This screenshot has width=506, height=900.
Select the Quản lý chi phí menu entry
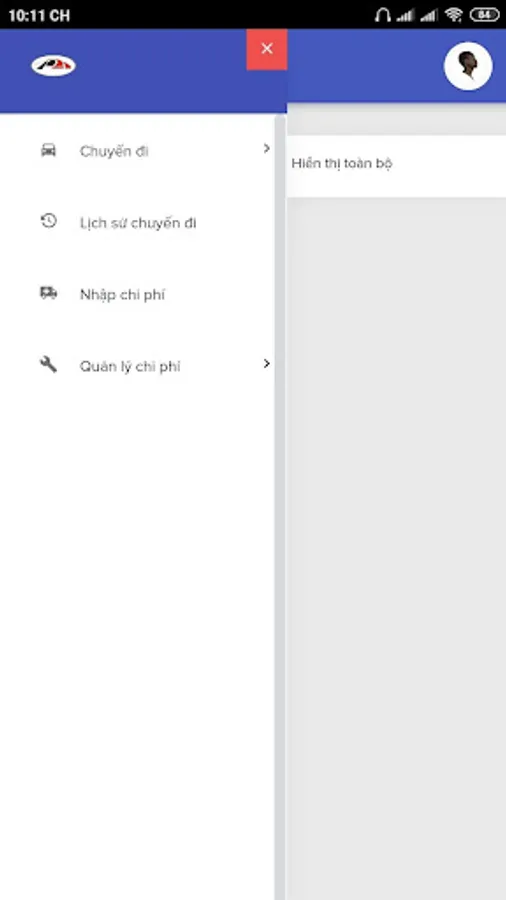[138, 366]
